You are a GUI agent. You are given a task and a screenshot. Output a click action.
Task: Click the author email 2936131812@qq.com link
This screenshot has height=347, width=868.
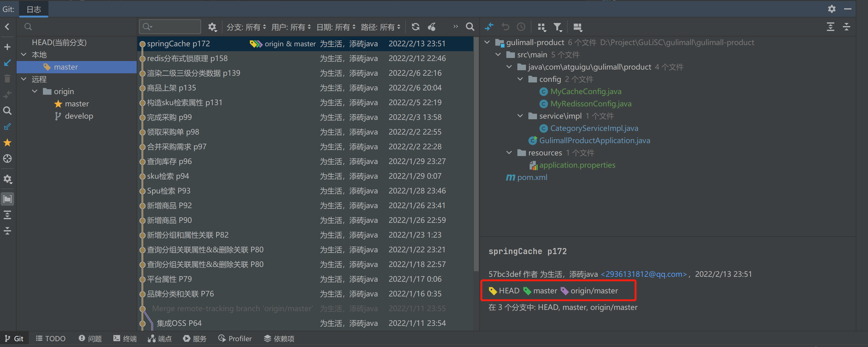pos(644,274)
